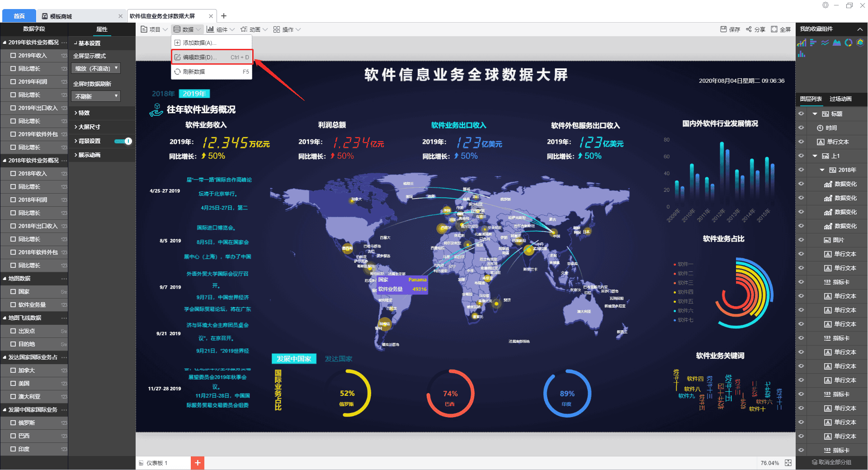The height and width of the screenshot is (470, 868).
Task: Choose 添加数据(A)... from the menu
Action: click(x=212, y=43)
